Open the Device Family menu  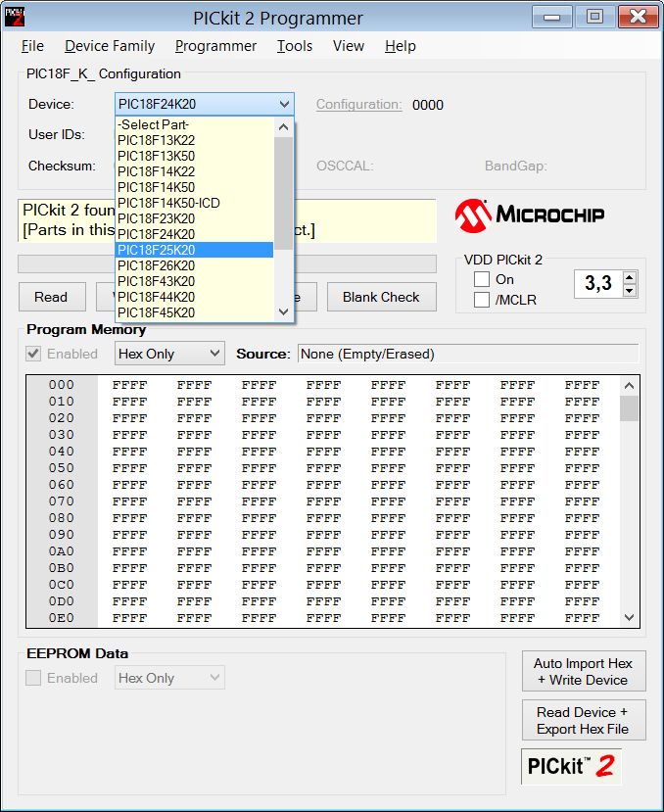click(110, 46)
